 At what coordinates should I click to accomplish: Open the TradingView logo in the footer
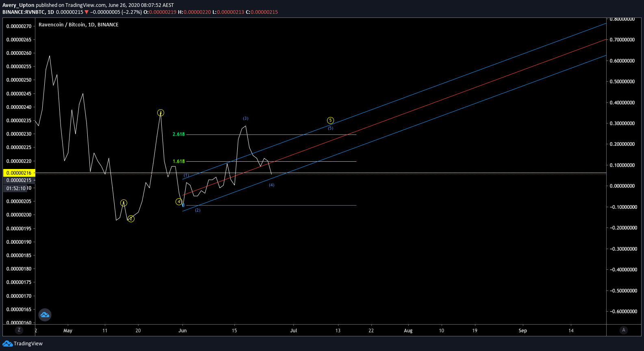pos(22,344)
